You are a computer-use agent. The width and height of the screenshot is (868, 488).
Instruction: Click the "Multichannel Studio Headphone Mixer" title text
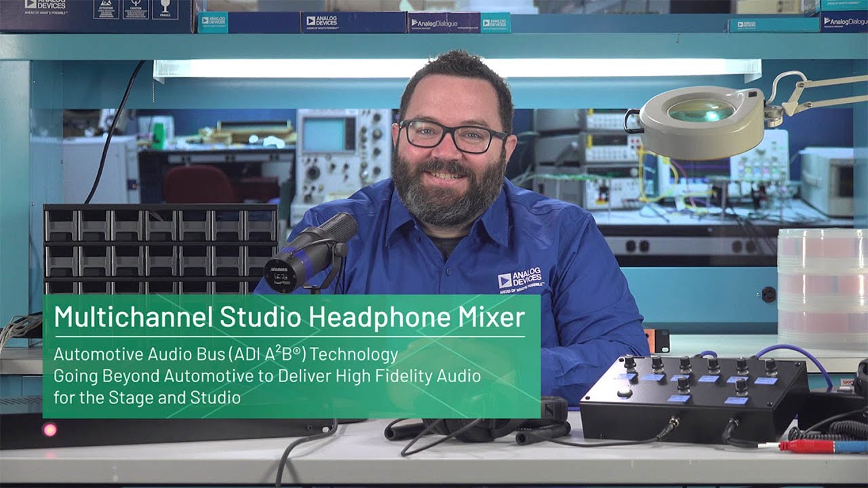[x=290, y=317]
